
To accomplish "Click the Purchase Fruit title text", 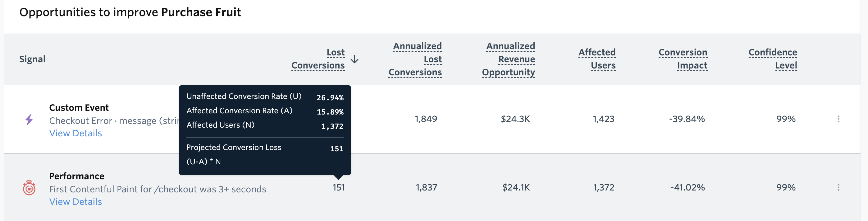I will pos(200,12).
